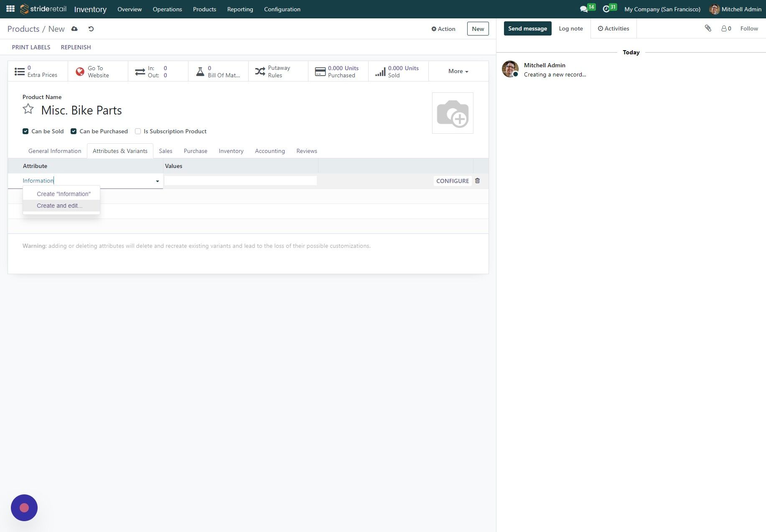Enable Is Subscription Product checkbox
Viewport: 766px width, 532px height.
coord(138,131)
